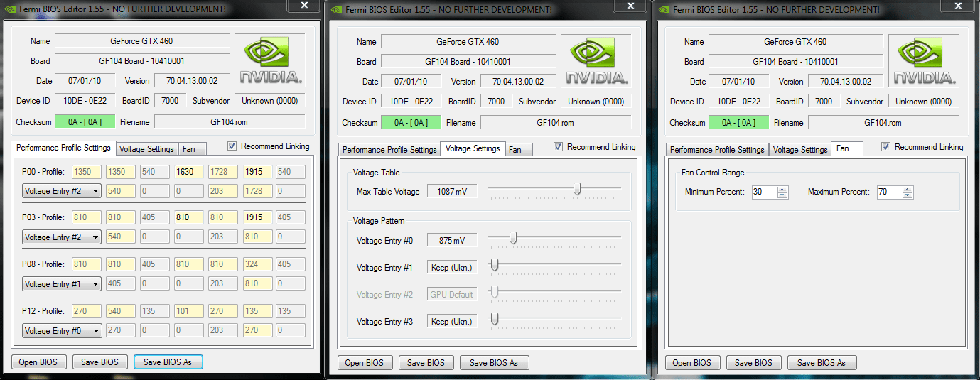Viewport: 980px width, 380px height.
Task: Click Voltage Entry #0 slider handle
Action: 512,237
